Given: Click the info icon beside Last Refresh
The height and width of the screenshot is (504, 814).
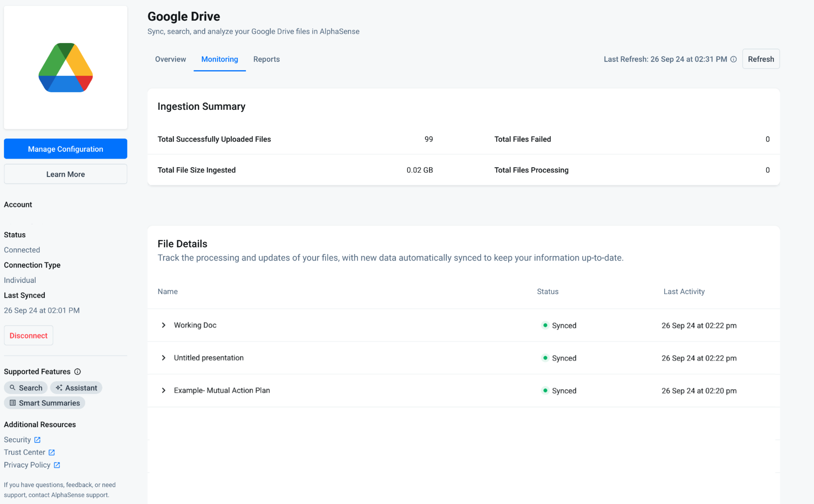Looking at the screenshot, I should (x=733, y=59).
